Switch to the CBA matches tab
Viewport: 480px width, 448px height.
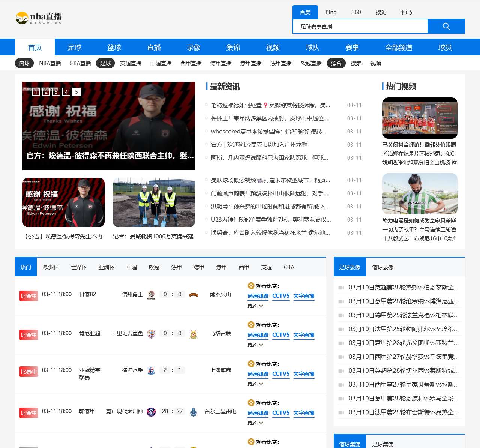point(289,267)
